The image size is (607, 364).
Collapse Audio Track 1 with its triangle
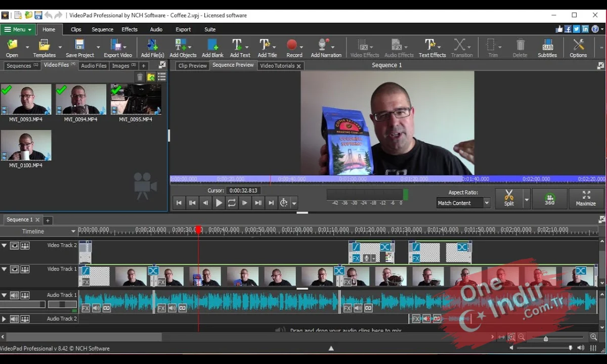pos(4,295)
